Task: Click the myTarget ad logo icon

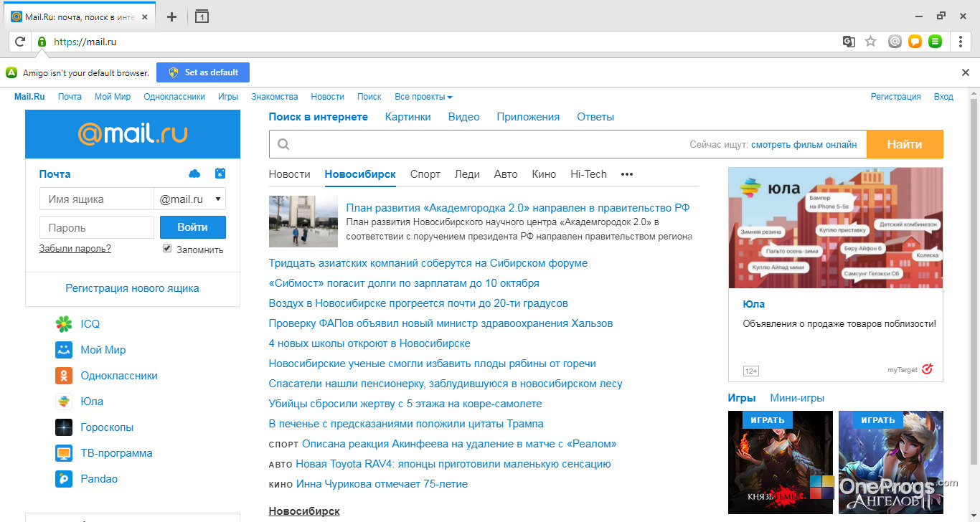Action: pos(927,369)
